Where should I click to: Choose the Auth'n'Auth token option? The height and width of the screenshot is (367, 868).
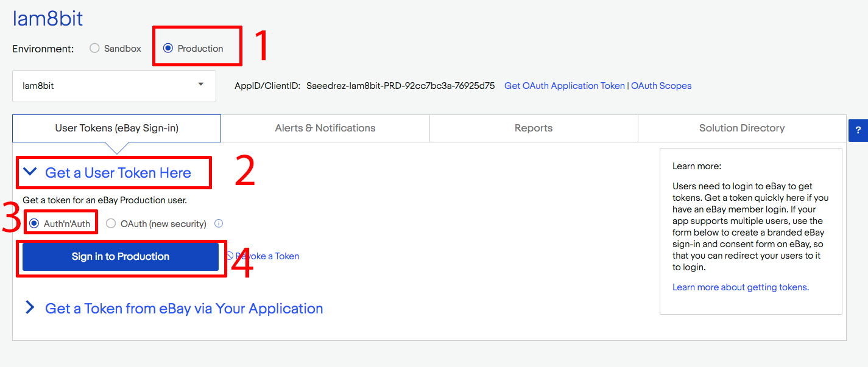[x=34, y=224]
